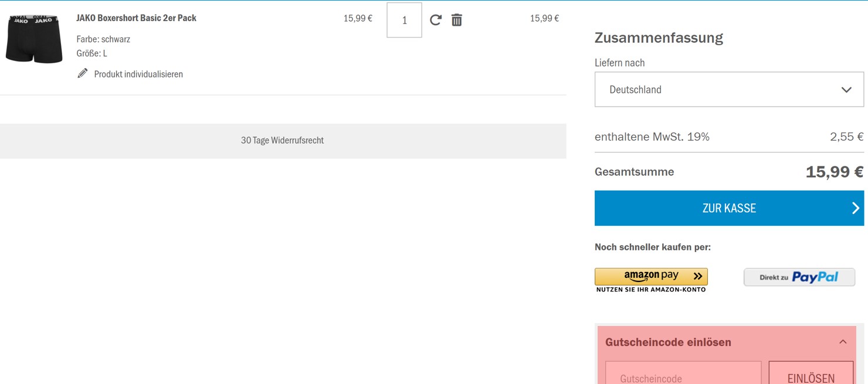Viewport: 868px width, 384px height.
Task: Click the Zusammenfassung heading
Action: pos(659,38)
